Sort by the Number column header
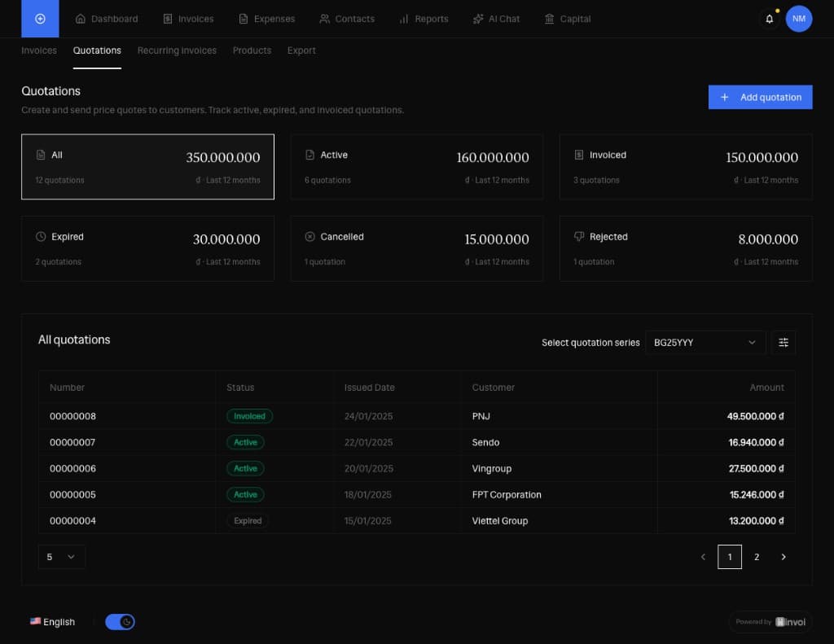 click(67, 388)
